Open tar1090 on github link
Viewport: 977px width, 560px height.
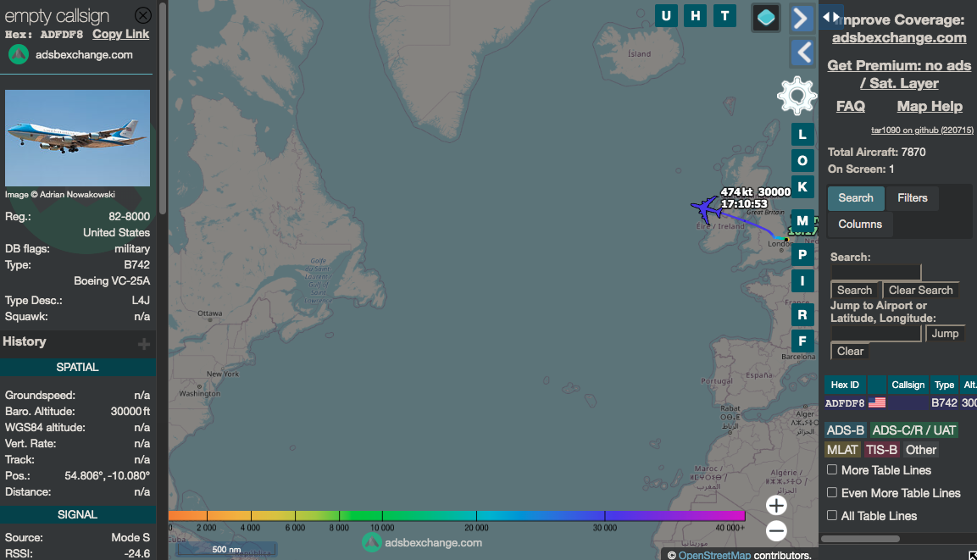tap(922, 130)
